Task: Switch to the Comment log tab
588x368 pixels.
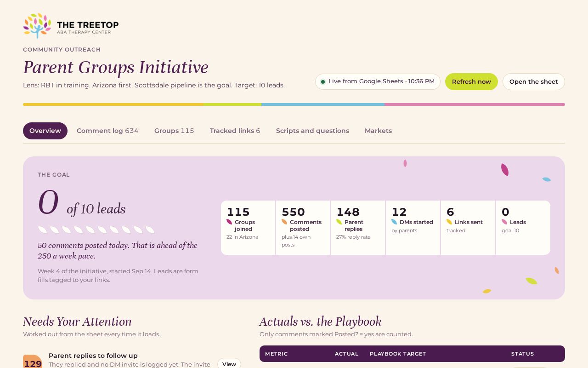Action: coord(107,131)
